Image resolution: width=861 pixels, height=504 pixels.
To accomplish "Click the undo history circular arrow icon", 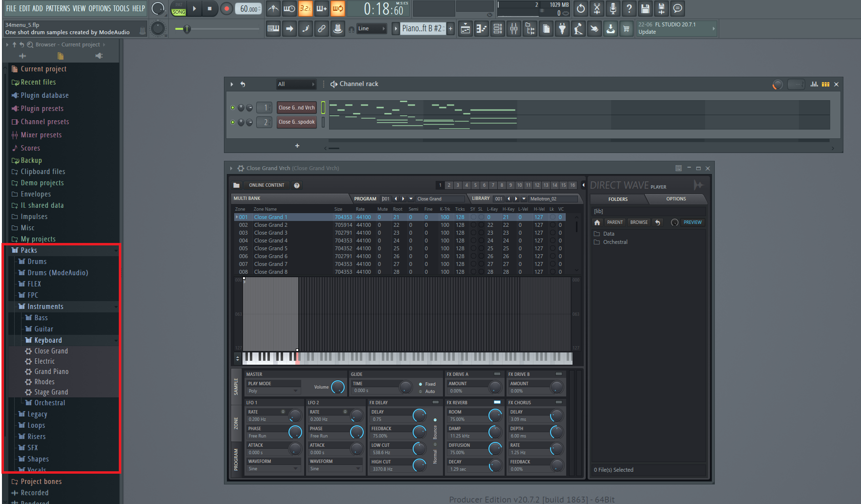I will click(581, 8).
